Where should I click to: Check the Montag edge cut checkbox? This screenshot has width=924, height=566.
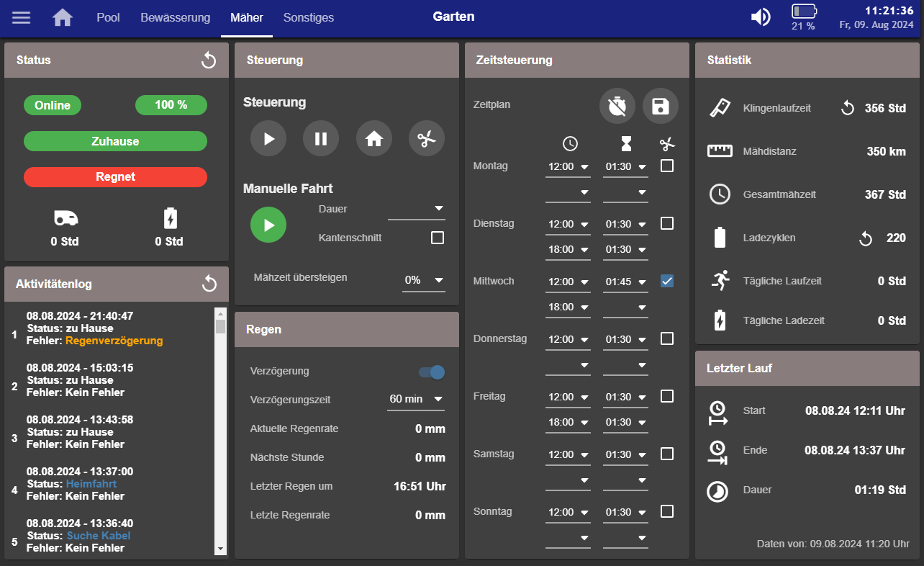click(667, 166)
